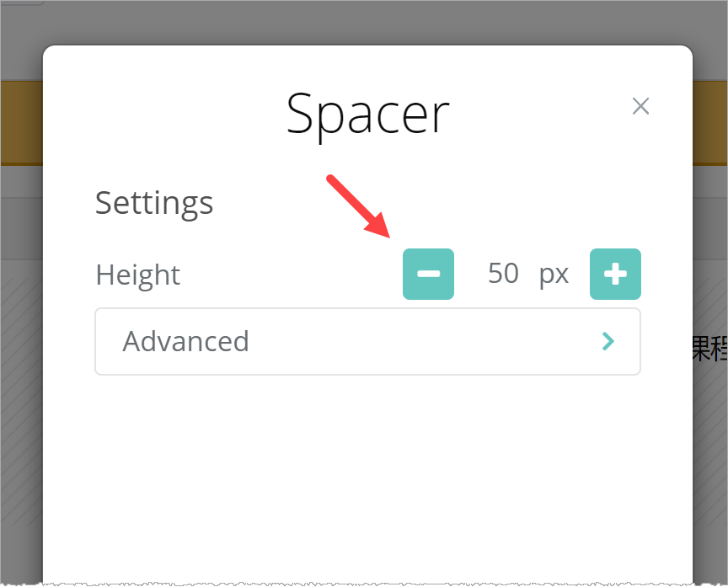Expand the Advanced settings section
Viewport: 728px width, 587px height.
tap(367, 341)
